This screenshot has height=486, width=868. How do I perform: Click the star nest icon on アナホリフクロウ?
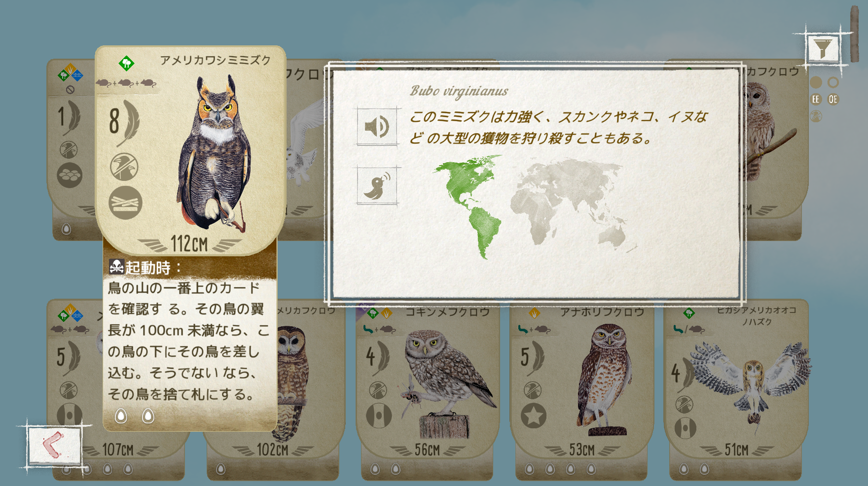(533, 416)
